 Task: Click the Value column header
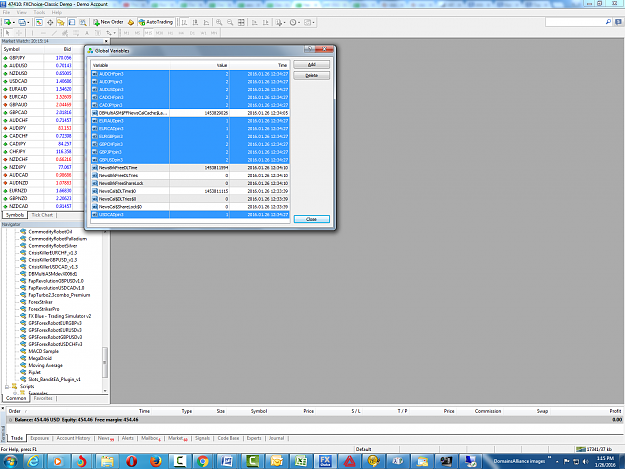point(199,65)
